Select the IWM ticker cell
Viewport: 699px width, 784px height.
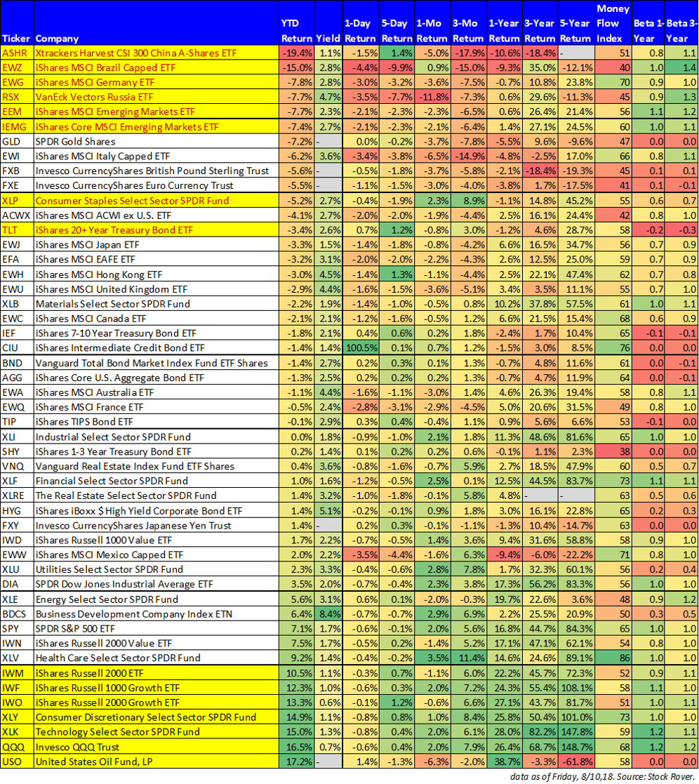(17, 674)
